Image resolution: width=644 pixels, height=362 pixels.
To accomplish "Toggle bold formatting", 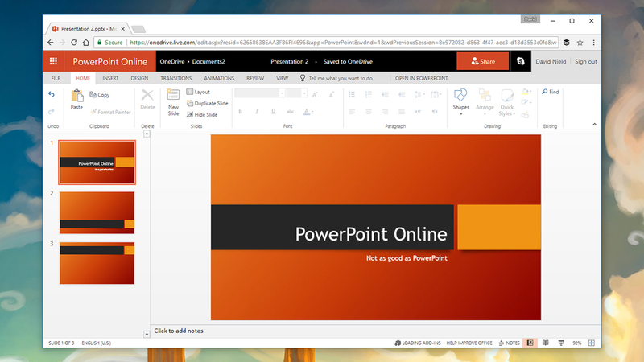I will click(240, 112).
